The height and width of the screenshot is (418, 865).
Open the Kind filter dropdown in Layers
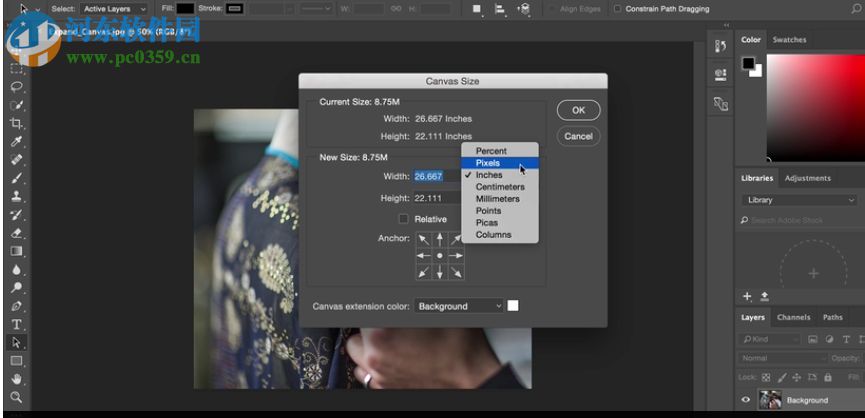coord(771,339)
